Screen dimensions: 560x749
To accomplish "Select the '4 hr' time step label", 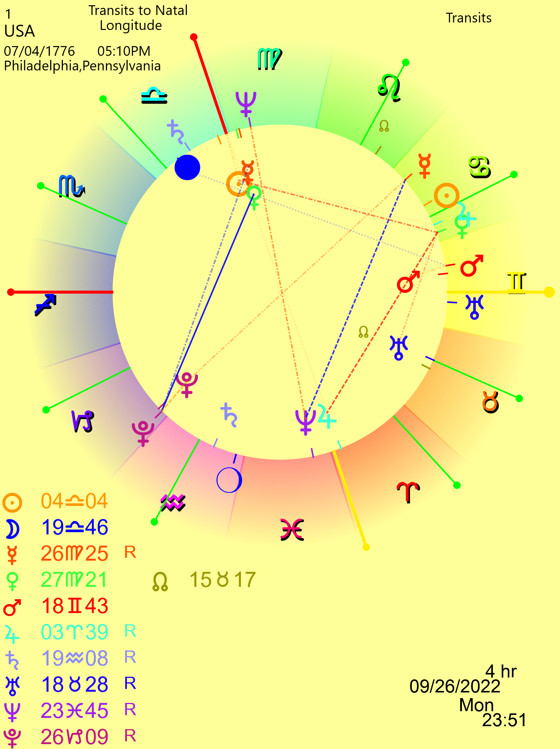I will [500, 671].
